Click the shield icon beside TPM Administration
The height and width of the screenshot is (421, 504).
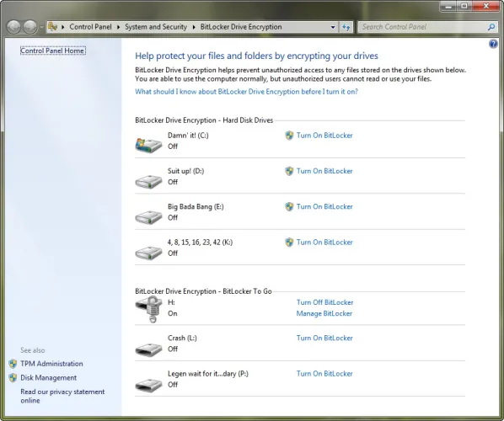pos(13,364)
